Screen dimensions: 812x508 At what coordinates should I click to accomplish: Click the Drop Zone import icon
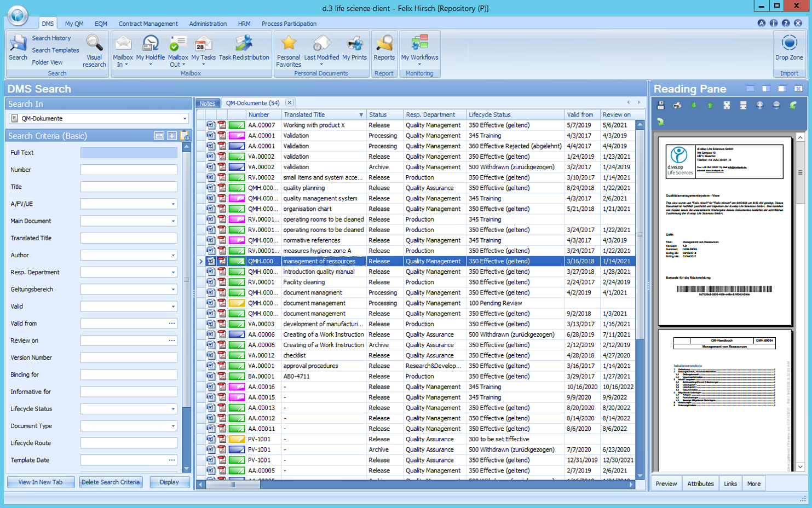coord(789,43)
